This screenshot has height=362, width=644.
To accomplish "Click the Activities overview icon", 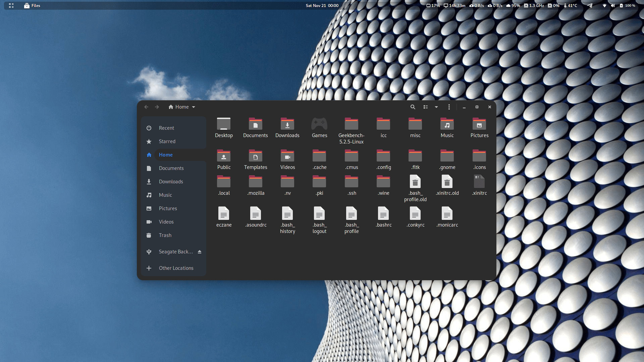I will [x=11, y=5].
